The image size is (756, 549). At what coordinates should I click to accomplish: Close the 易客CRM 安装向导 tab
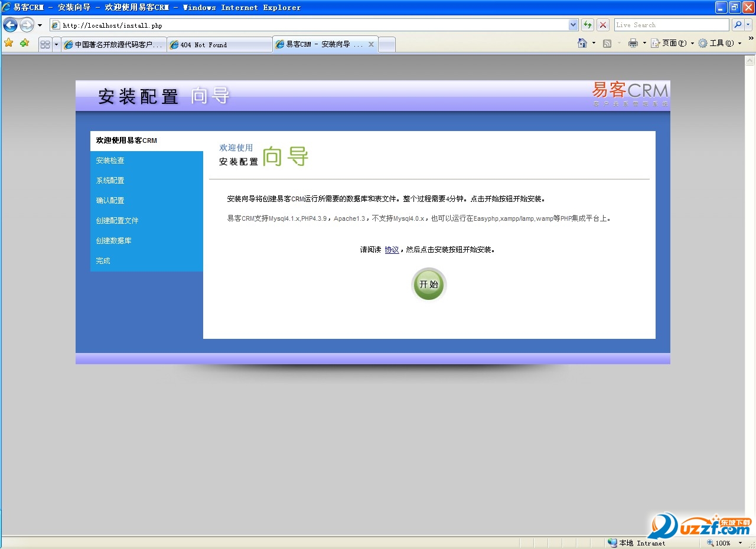(x=371, y=44)
